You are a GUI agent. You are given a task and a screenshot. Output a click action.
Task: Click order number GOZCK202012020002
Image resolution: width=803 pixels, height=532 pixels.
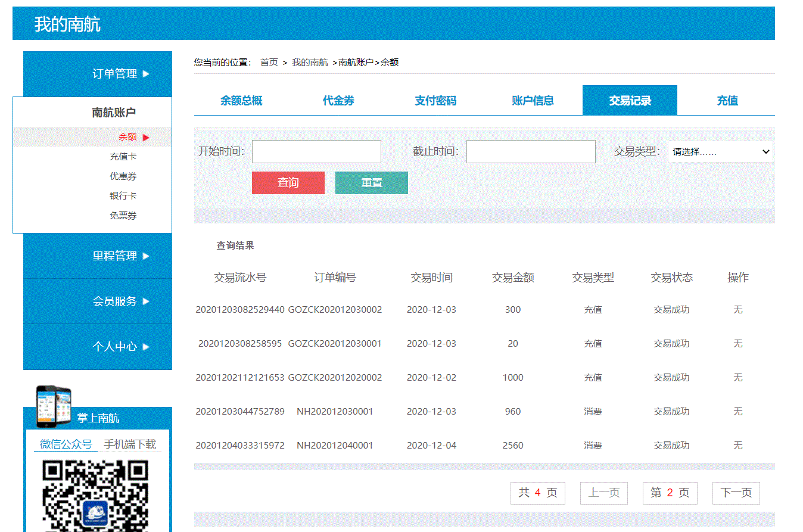[x=335, y=378]
